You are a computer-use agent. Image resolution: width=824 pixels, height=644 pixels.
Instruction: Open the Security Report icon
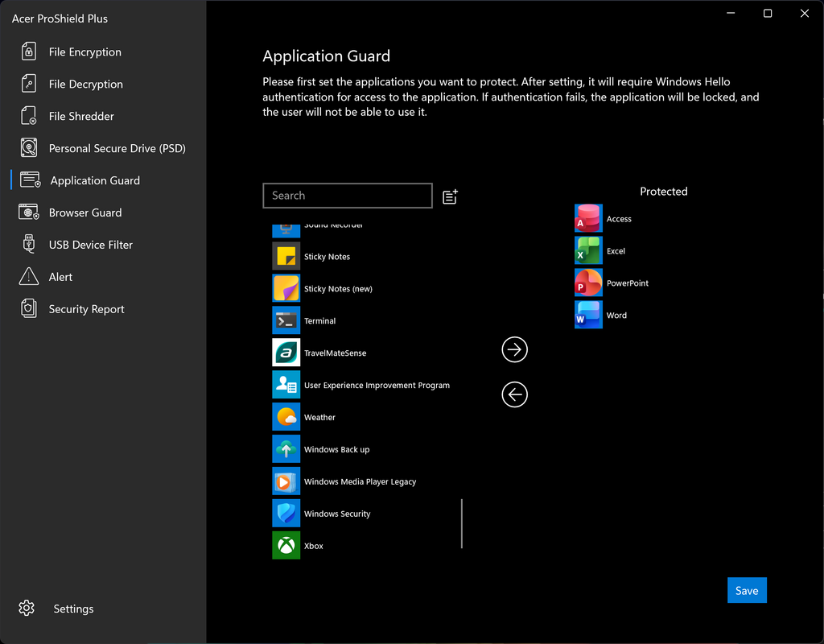(x=29, y=308)
